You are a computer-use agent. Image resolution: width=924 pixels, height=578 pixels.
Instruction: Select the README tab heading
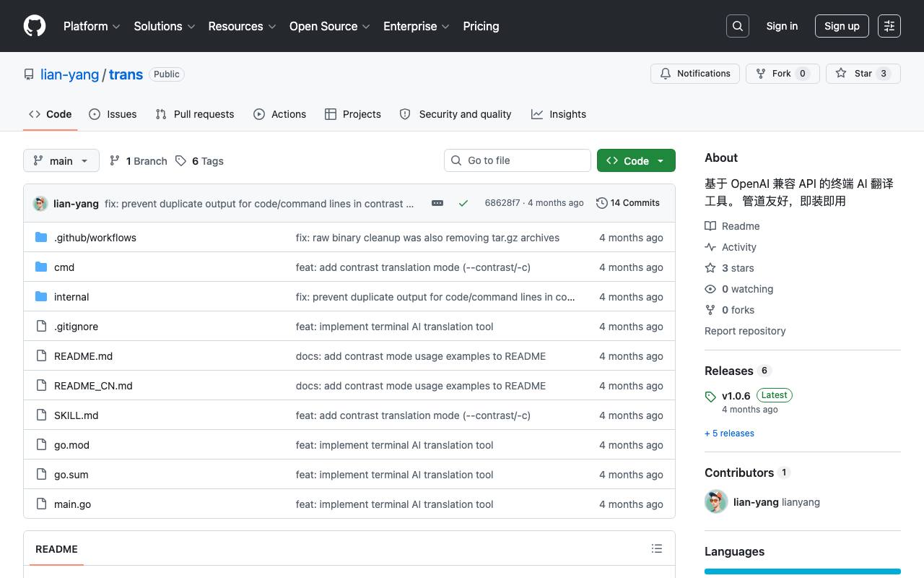pyautogui.click(x=56, y=549)
